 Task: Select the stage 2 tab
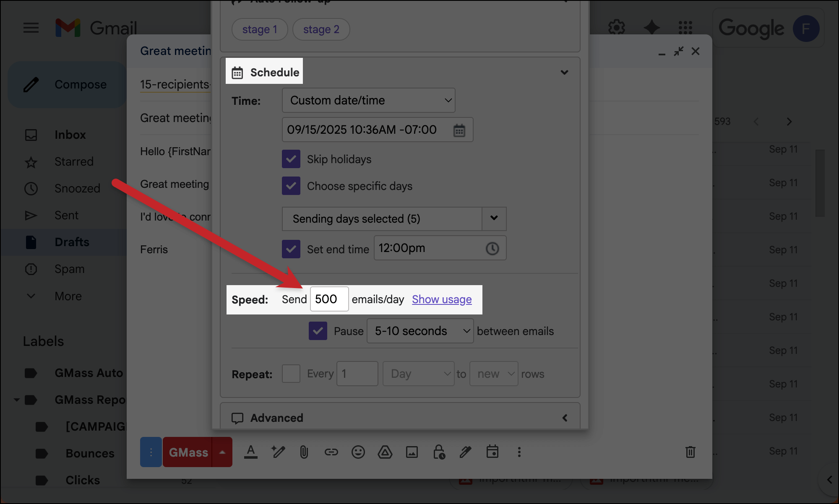click(321, 29)
